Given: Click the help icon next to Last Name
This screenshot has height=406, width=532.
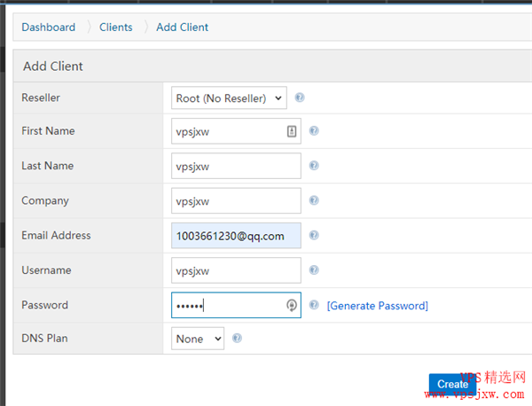Looking at the screenshot, I should coord(314,166).
